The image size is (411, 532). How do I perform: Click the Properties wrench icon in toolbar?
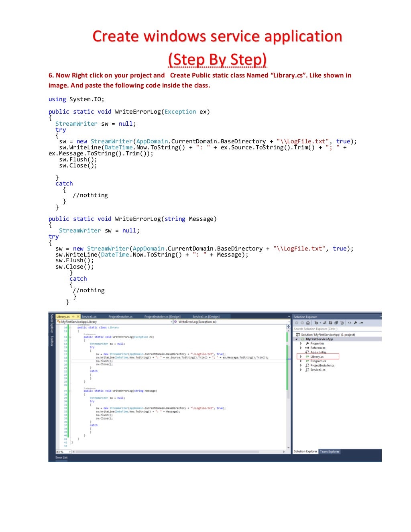(355, 323)
